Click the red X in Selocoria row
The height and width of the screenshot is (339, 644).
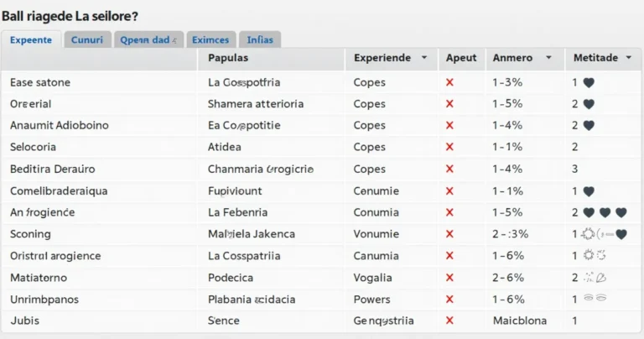click(x=449, y=147)
